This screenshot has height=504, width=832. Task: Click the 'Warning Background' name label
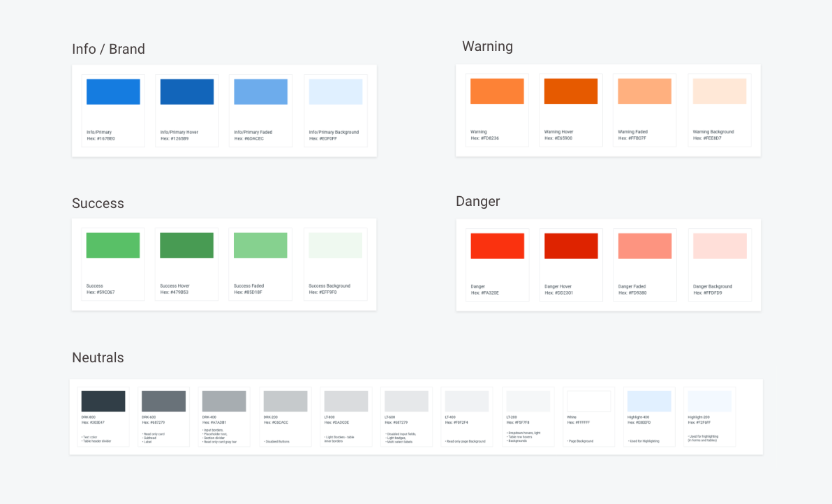click(713, 131)
